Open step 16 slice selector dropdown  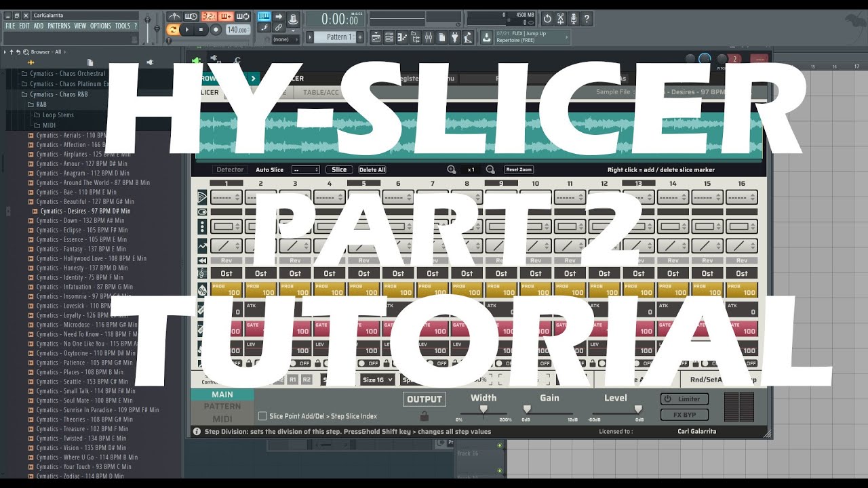tap(742, 197)
